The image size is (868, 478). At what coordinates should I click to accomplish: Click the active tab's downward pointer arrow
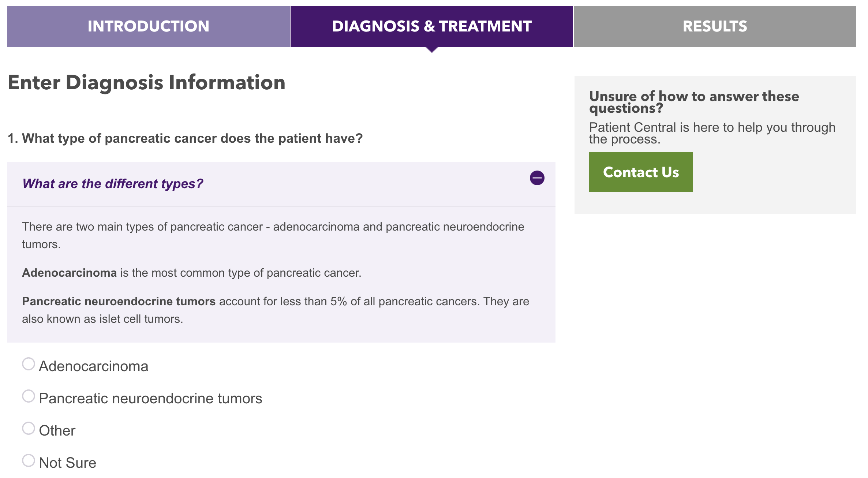(x=432, y=50)
